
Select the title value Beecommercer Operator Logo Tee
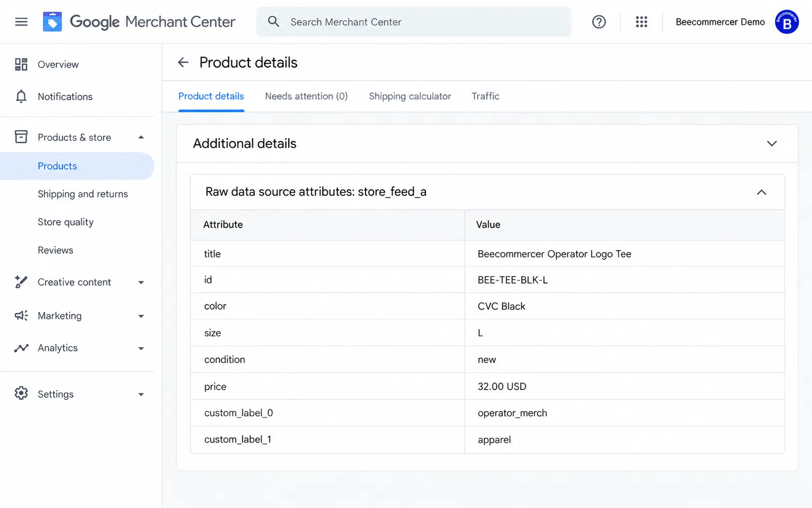pyautogui.click(x=554, y=254)
